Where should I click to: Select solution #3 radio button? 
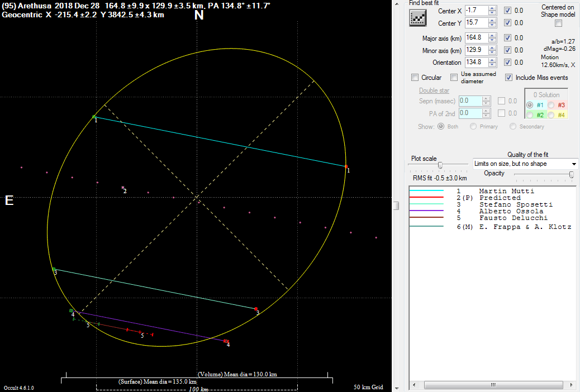(551, 105)
